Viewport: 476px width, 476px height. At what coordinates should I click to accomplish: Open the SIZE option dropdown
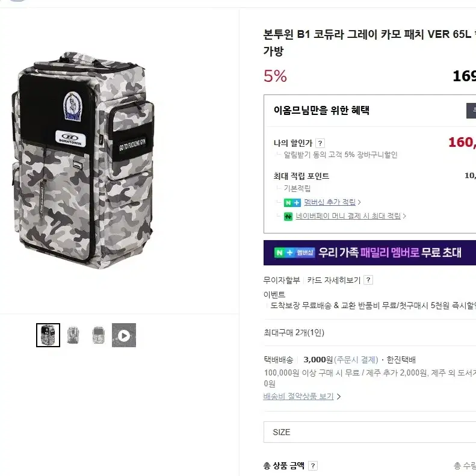[369, 432]
